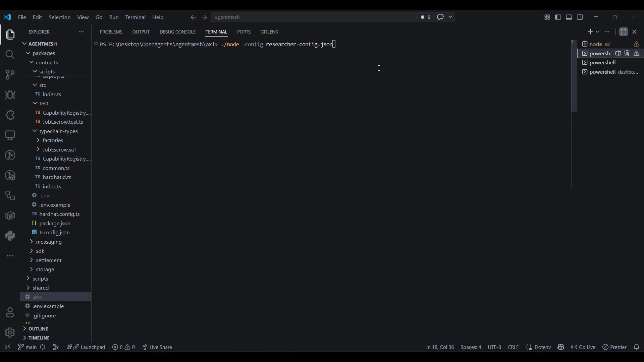Click the Customize Layout icon
This screenshot has height=362, width=644.
tap(547, 17)
